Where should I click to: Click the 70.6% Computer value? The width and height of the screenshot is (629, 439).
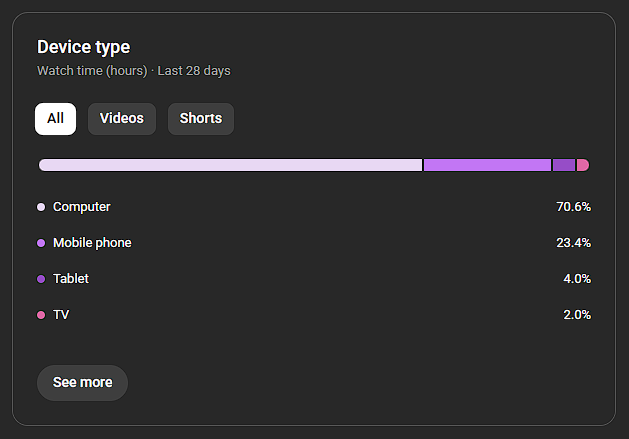click(573, 207)
